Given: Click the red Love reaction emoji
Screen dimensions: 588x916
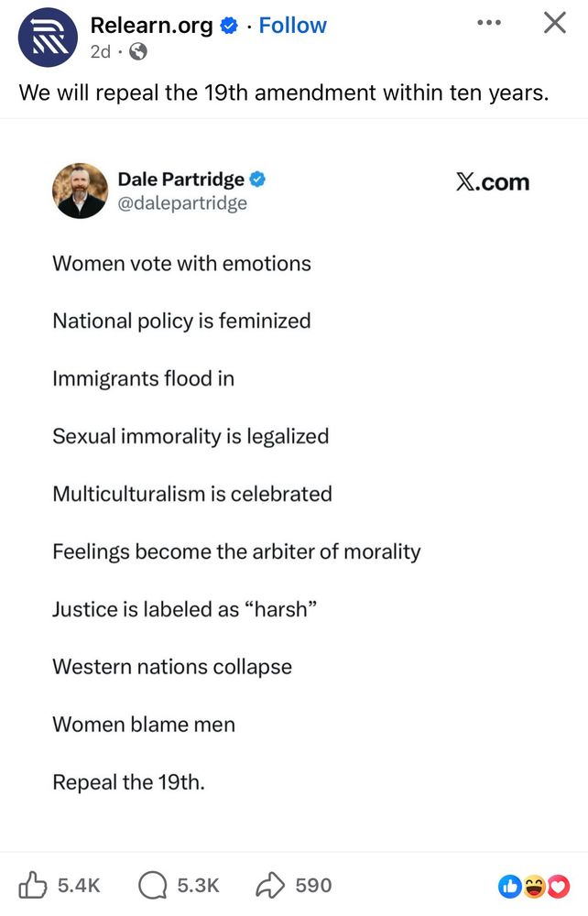Looking at the screenshot, I should tap(558, 886).
